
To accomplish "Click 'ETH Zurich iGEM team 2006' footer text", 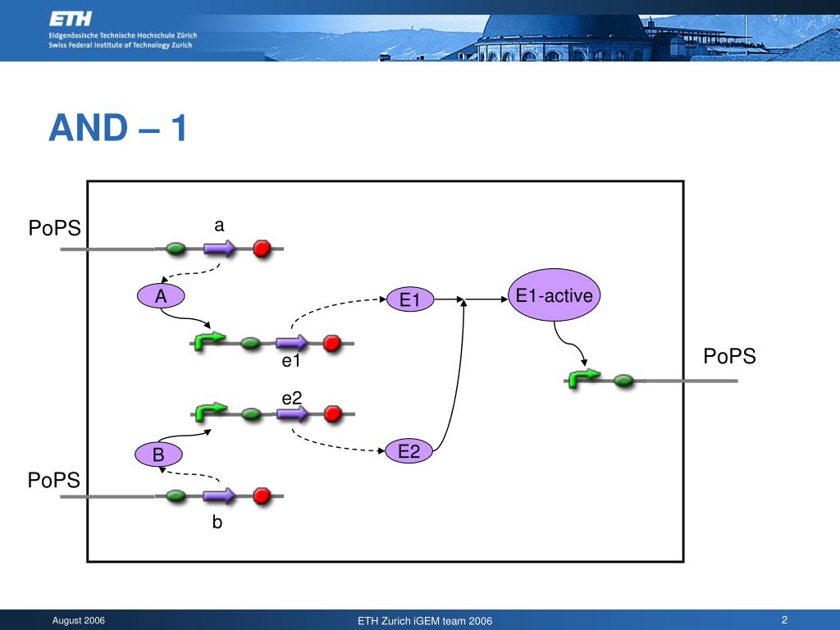I will 425,621.
